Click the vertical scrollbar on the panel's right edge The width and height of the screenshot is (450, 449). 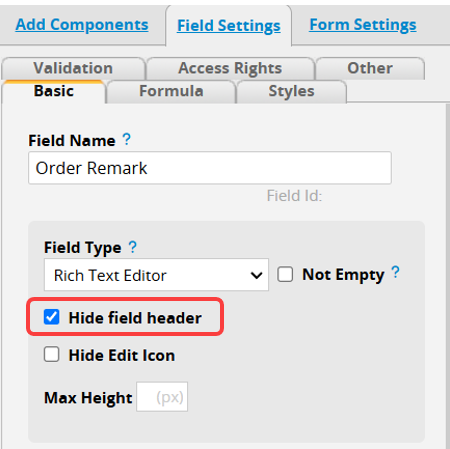click(x=447, y=276)
